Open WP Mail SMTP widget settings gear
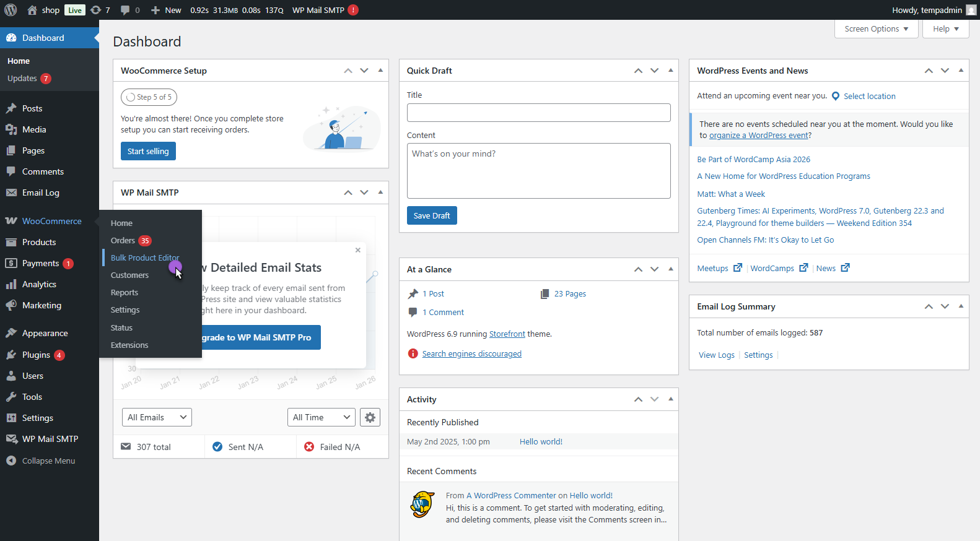The height and width of the screenshot is (541, 980). point(370,417)
